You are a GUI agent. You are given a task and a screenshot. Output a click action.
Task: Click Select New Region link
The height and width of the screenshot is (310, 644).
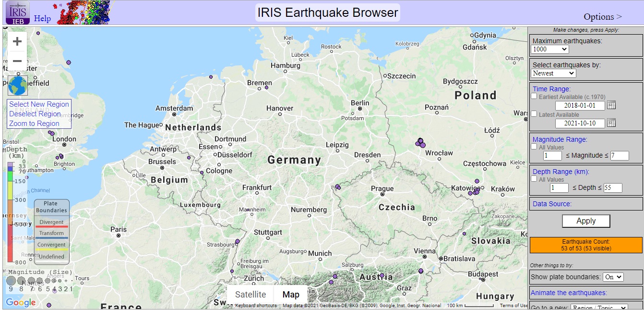[x=39, y=104]
